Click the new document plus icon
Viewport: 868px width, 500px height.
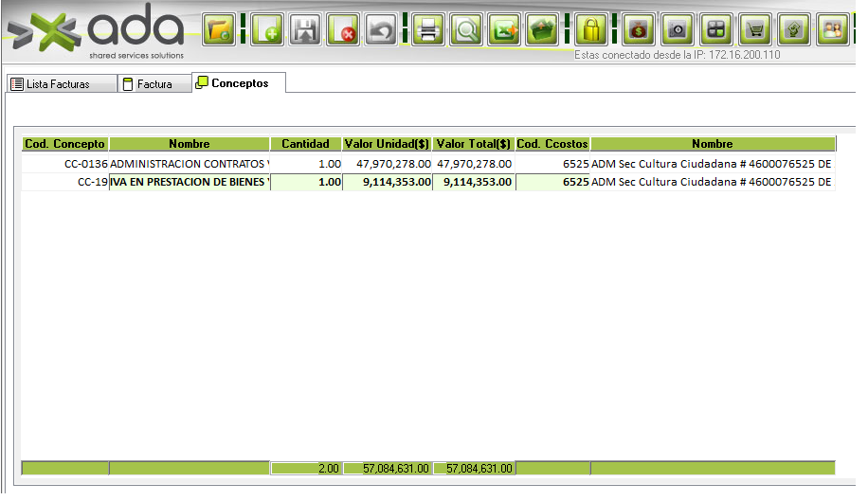tap(268, 30)
